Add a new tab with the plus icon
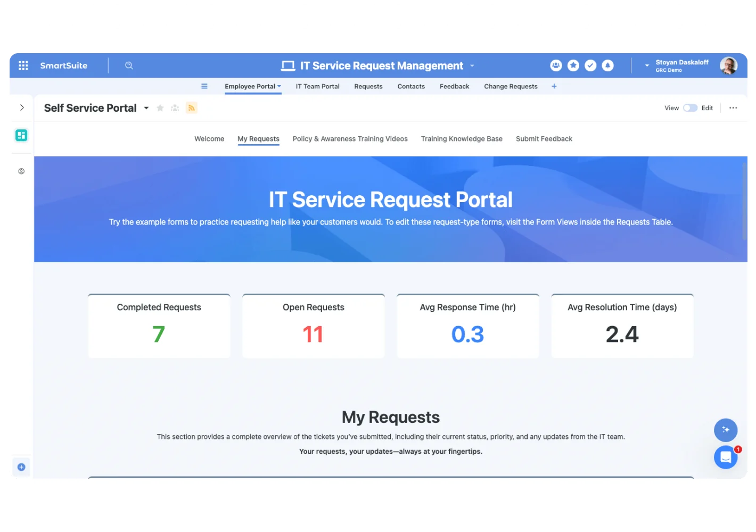Image resolution: width=756 pixels, height=532 pixels. [x=554, y=86]
